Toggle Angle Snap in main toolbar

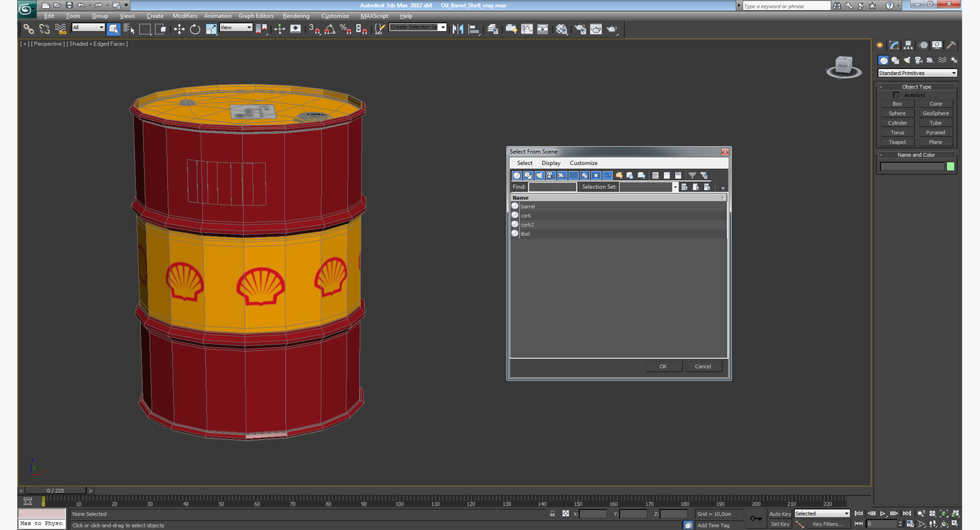click(x=330, y=29)
